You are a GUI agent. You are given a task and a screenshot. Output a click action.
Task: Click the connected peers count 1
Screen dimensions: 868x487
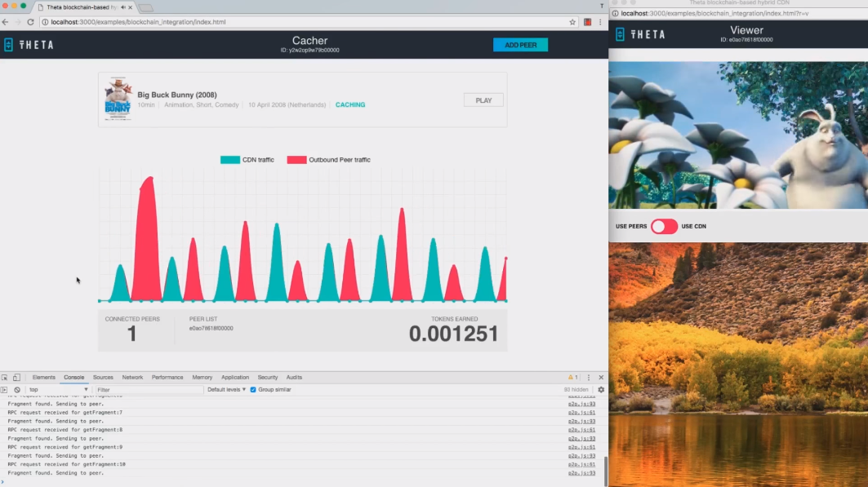click(x=131, y=334)
